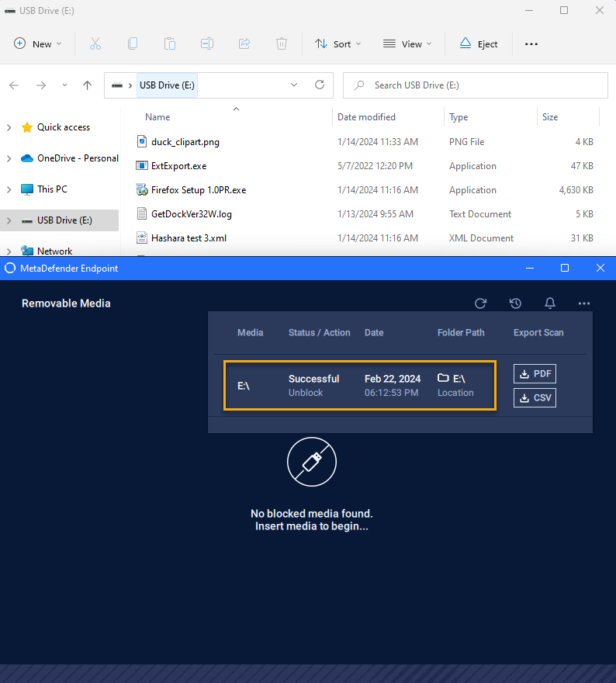Sort files by Name column header
Screen dimensions: 616x683
click(157, 116)
